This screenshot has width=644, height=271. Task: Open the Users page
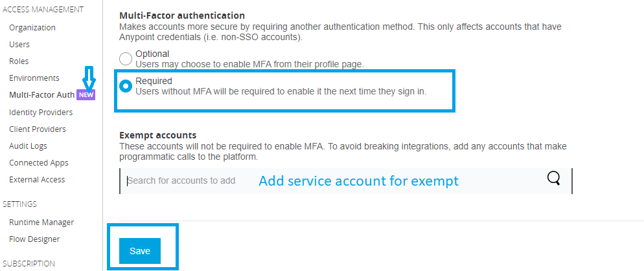coord(19,45)
